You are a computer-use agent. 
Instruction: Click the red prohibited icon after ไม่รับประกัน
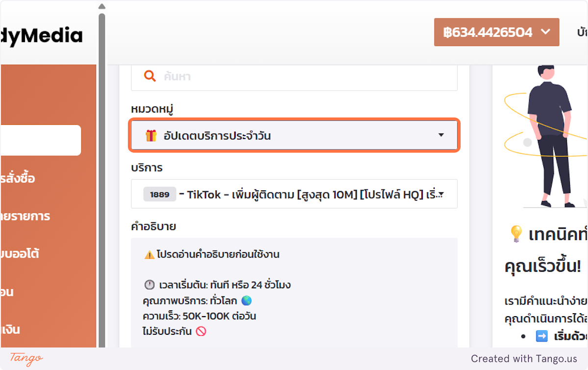coord(201,331)
